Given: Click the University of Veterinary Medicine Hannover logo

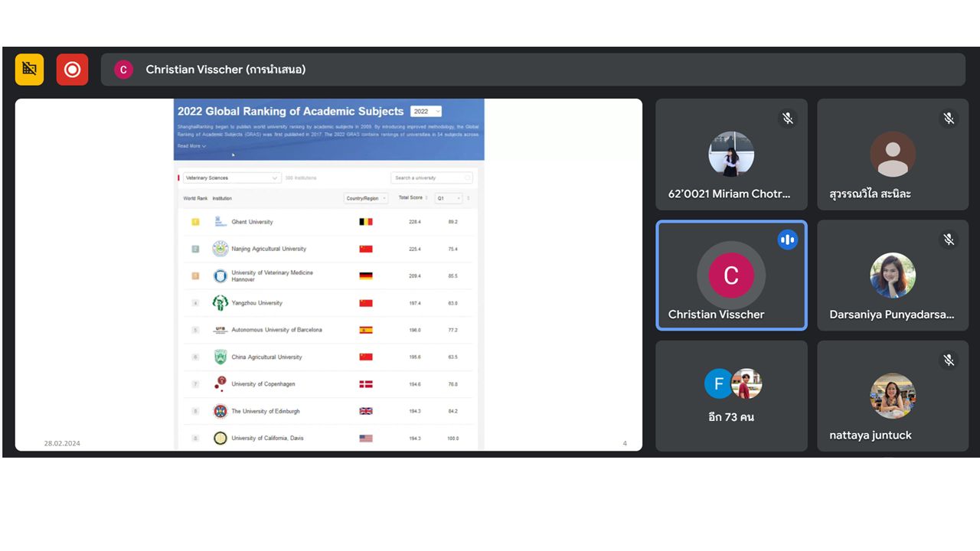Looking at the screenshot, I should click(220, 275).
